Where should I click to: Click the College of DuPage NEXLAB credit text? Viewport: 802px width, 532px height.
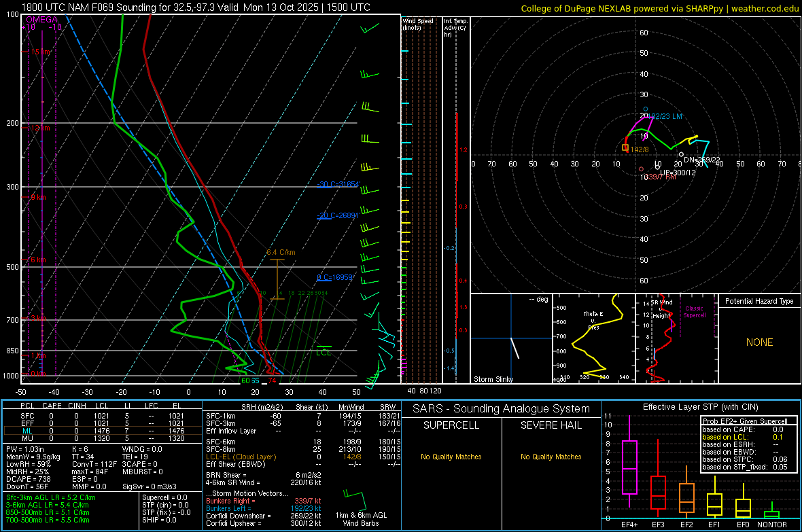(x=659, y=8)
